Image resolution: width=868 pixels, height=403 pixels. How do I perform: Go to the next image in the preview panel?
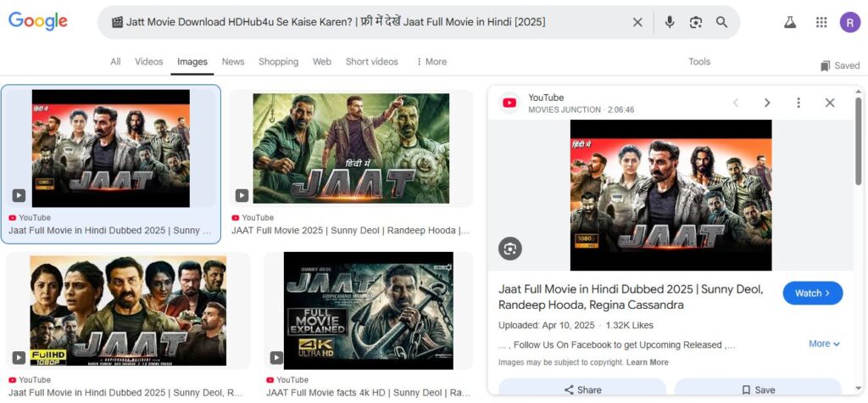767,103
